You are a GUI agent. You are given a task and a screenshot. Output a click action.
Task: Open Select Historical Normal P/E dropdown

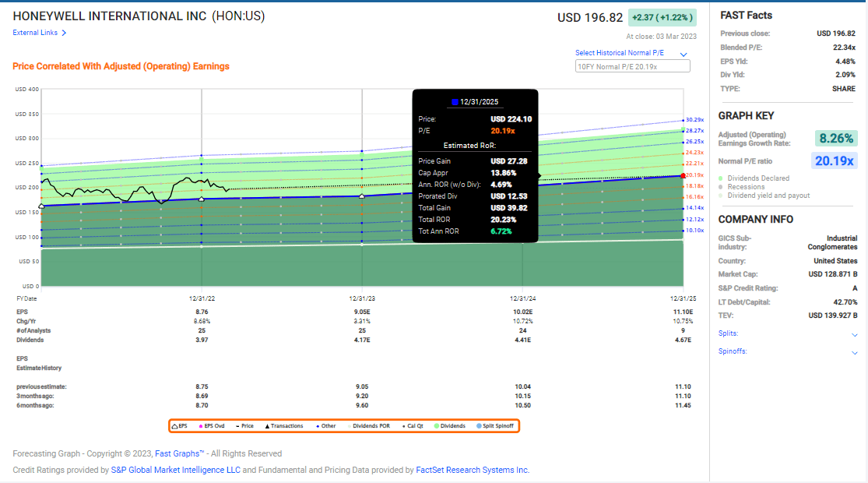click(620, 53)
